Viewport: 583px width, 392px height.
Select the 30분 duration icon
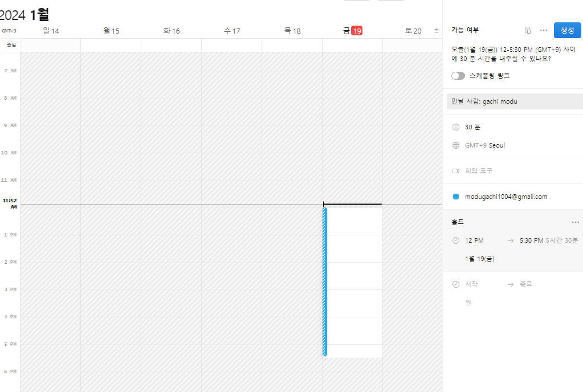[x=455, y=126]
